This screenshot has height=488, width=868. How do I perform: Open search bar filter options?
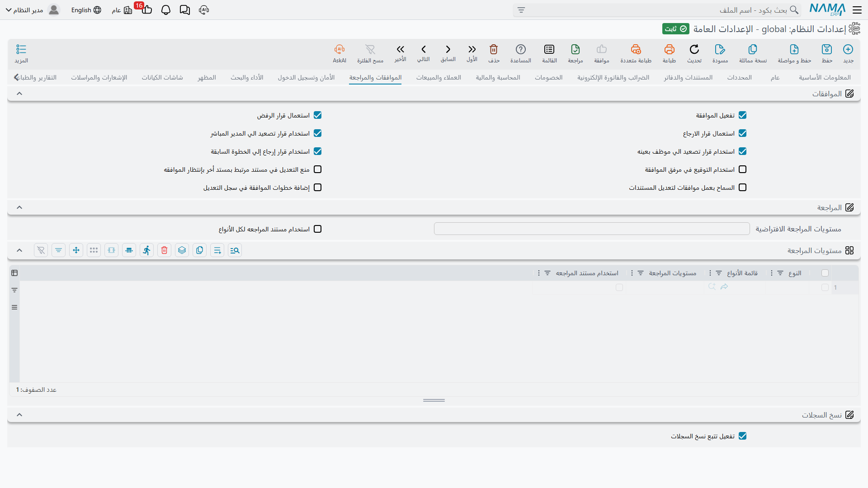coord(521,10)
